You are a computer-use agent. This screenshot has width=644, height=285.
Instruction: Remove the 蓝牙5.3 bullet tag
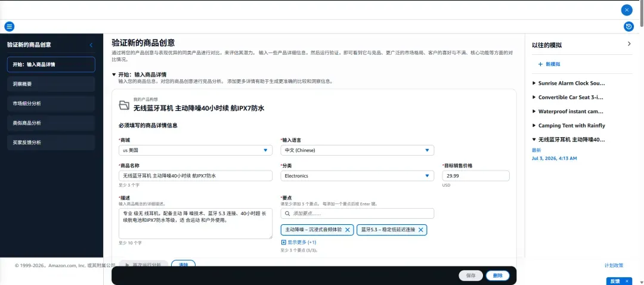pos(420,230)
